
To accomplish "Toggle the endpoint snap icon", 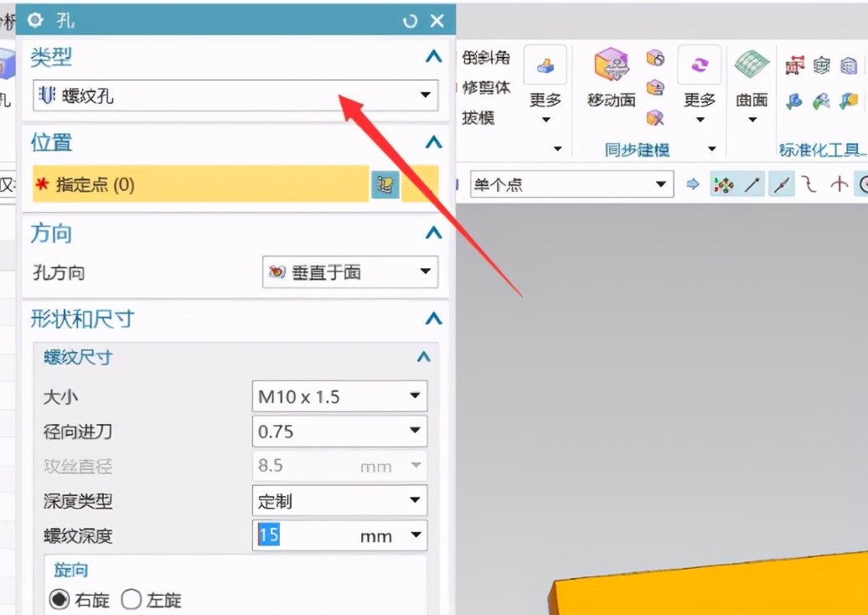I will tap(752, 183).
